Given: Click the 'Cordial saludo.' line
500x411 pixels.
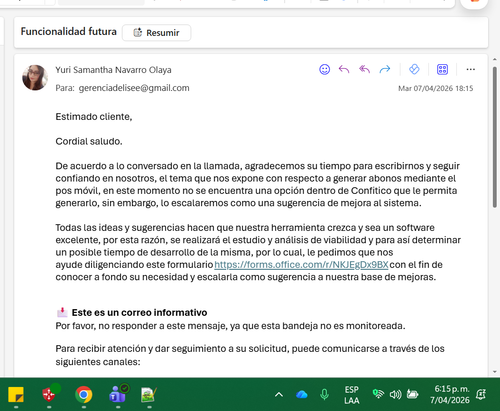Looking at the screenshot, I should pos(89,141).
